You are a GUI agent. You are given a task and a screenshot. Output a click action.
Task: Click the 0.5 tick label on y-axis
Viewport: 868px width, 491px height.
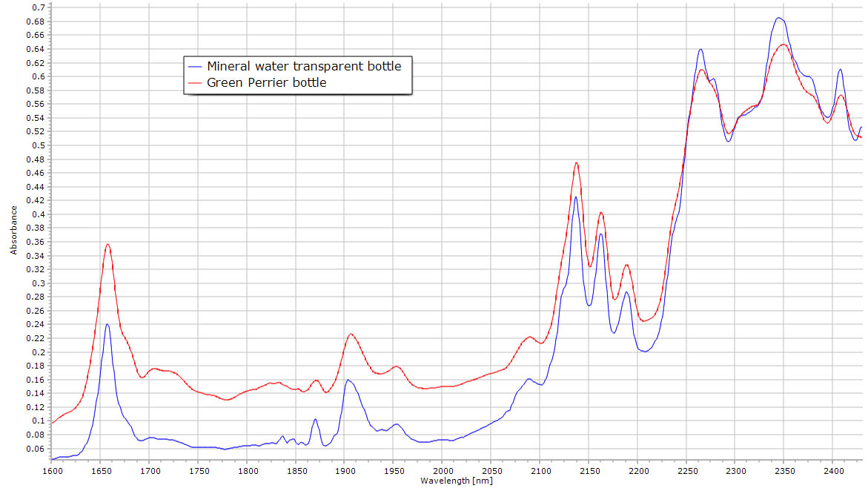[39, 145]
